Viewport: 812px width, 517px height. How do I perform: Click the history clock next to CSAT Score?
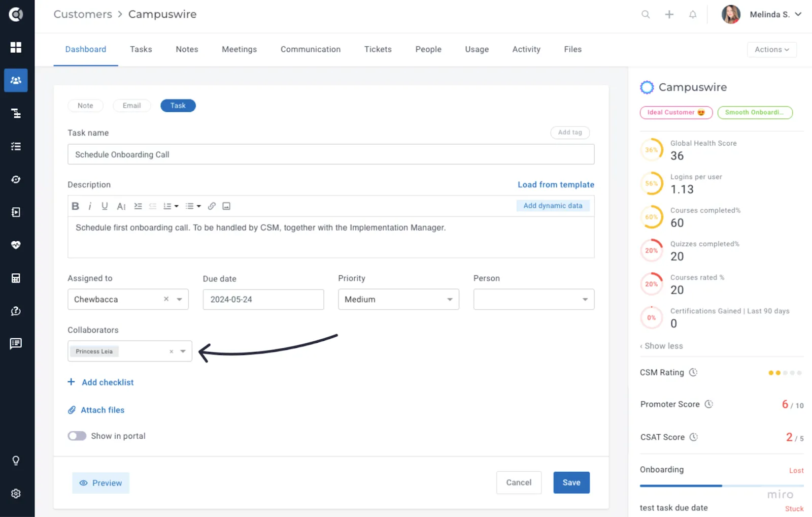coord(694,437)
